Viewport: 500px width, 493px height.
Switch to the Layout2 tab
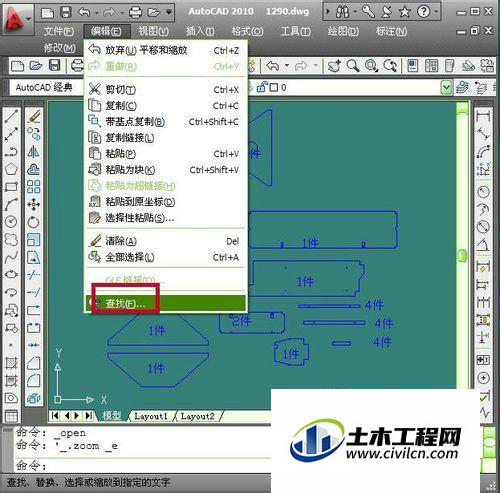click(198, 416)
